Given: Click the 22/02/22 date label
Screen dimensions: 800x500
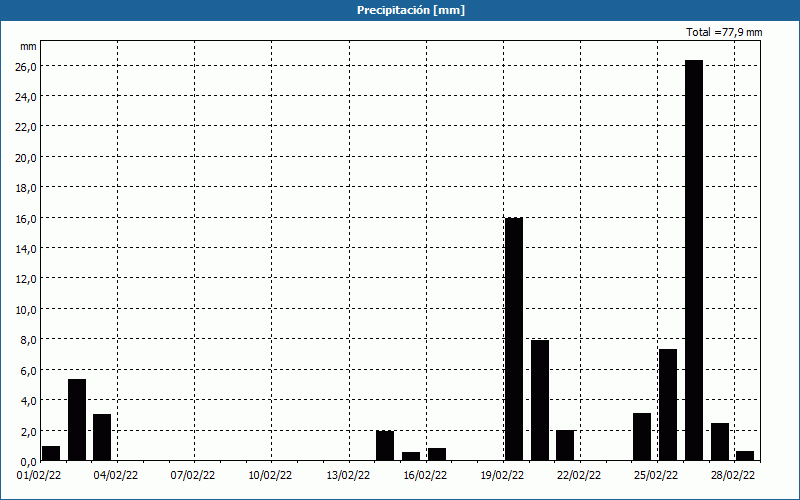Looking at the screenshot, I should pos(579,476).
